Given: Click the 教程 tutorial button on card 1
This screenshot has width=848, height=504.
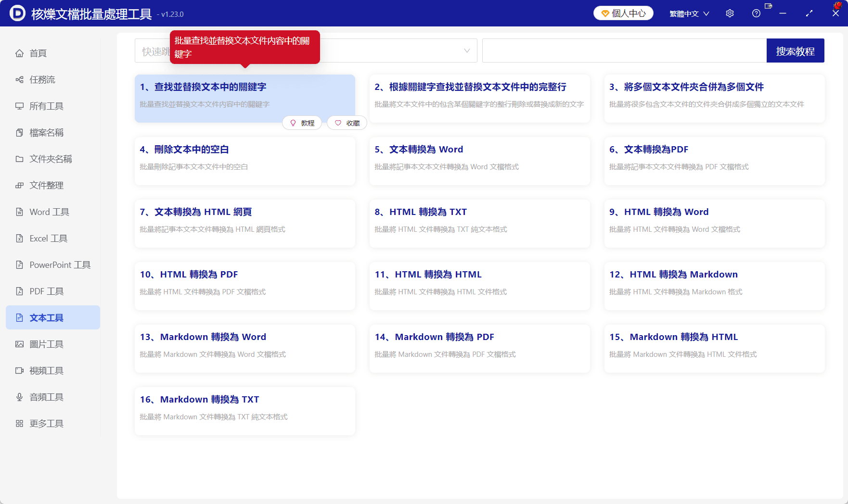Looking at the screenshot, I should [302, 123].
